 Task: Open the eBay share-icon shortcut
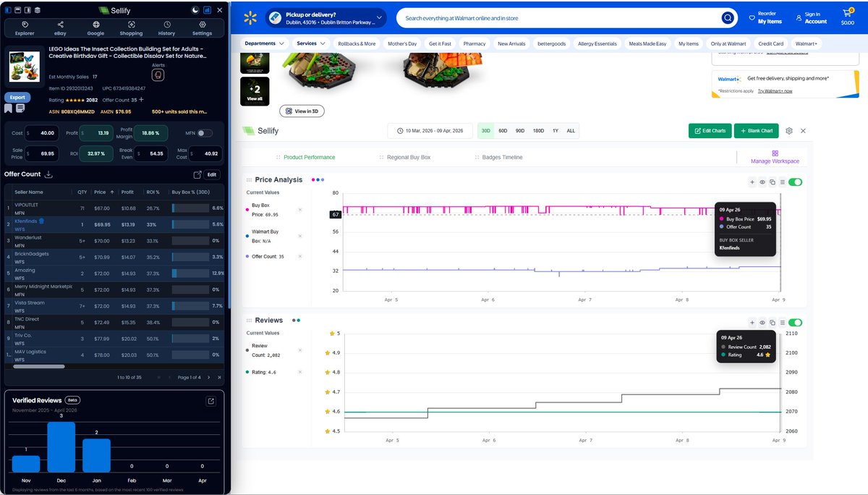pos(60,27)
